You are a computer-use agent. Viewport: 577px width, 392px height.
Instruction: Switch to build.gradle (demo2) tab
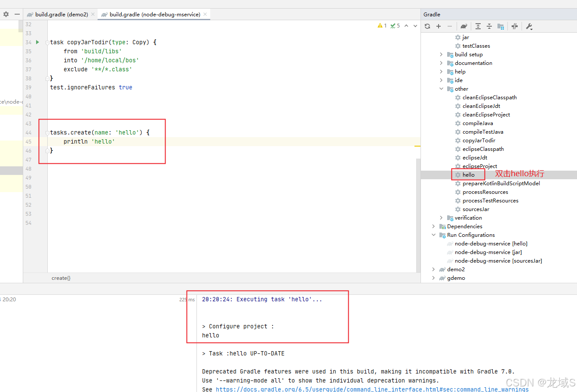pos(60,14)
